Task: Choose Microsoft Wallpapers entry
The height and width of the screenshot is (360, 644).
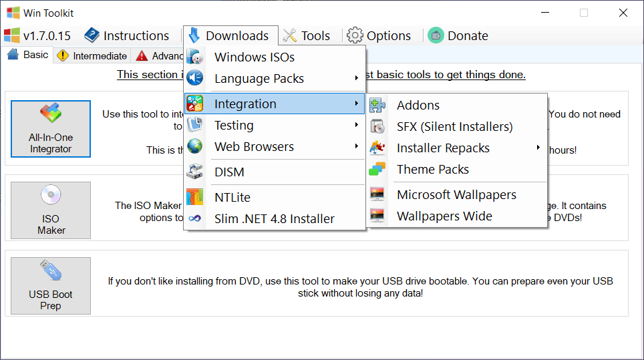Action: tap(457, 194)
